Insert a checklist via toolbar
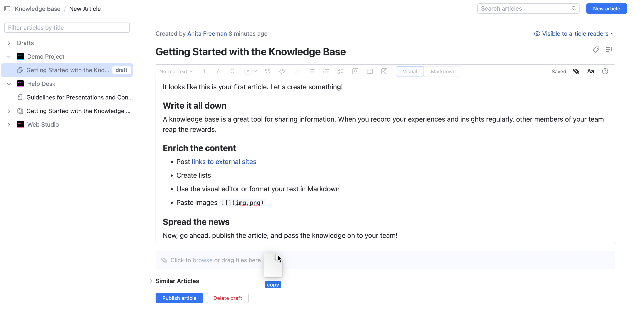This screenshot has width=644, height=312. 340,71
